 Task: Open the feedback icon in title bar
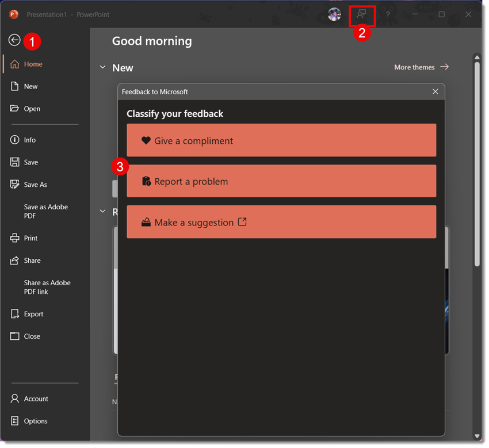(361, 14)
